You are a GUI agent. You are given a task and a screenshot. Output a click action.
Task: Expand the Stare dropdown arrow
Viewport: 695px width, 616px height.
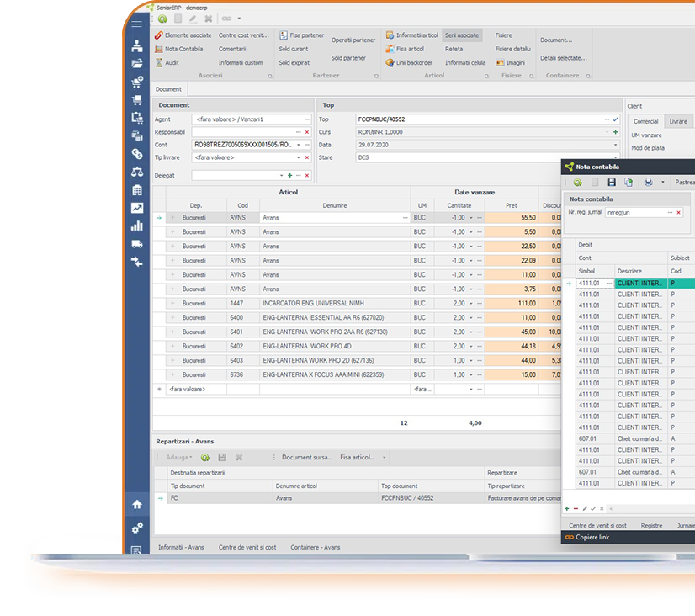616,157
